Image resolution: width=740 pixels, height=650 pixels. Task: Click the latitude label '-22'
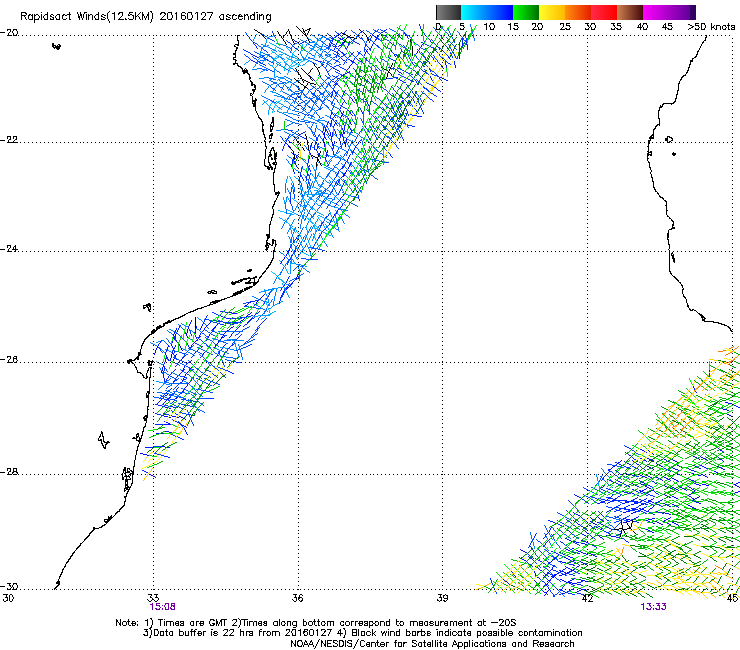(9, 140)
